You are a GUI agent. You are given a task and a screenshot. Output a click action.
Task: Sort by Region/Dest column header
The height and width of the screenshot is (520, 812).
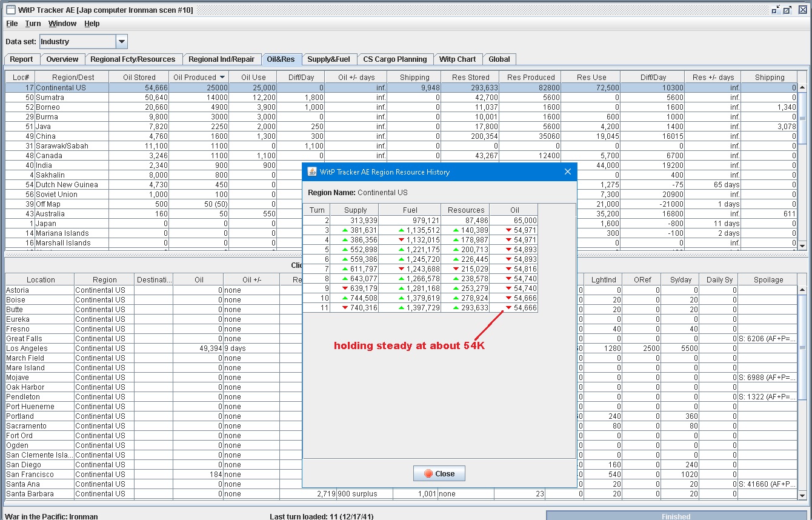[73, 77]
